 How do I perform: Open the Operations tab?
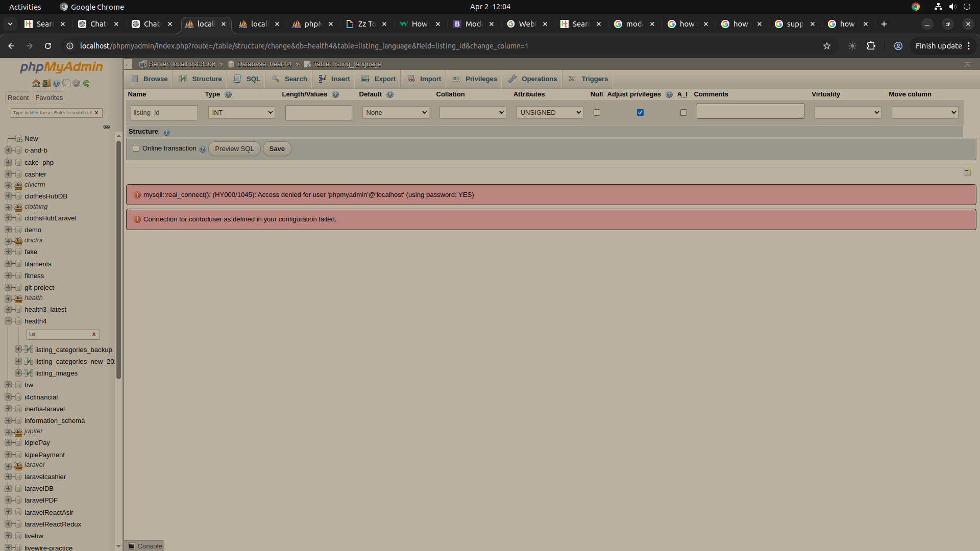coord(533,79)
